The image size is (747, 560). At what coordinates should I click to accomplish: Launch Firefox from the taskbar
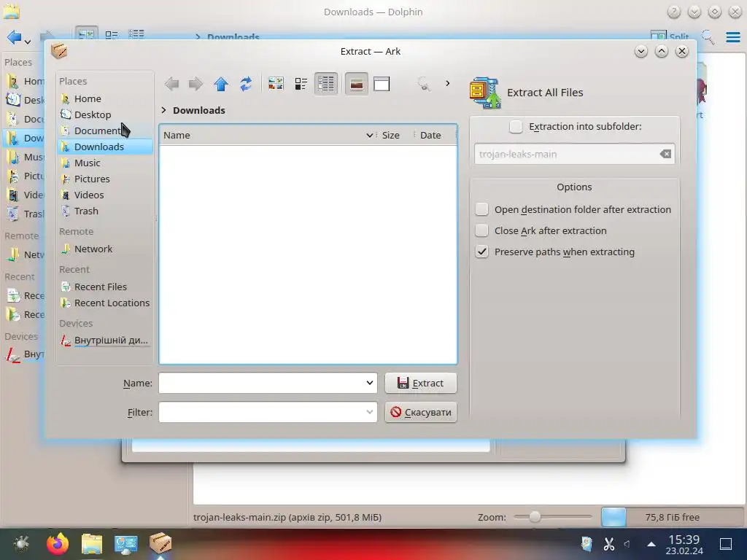(x=58, y=542)
